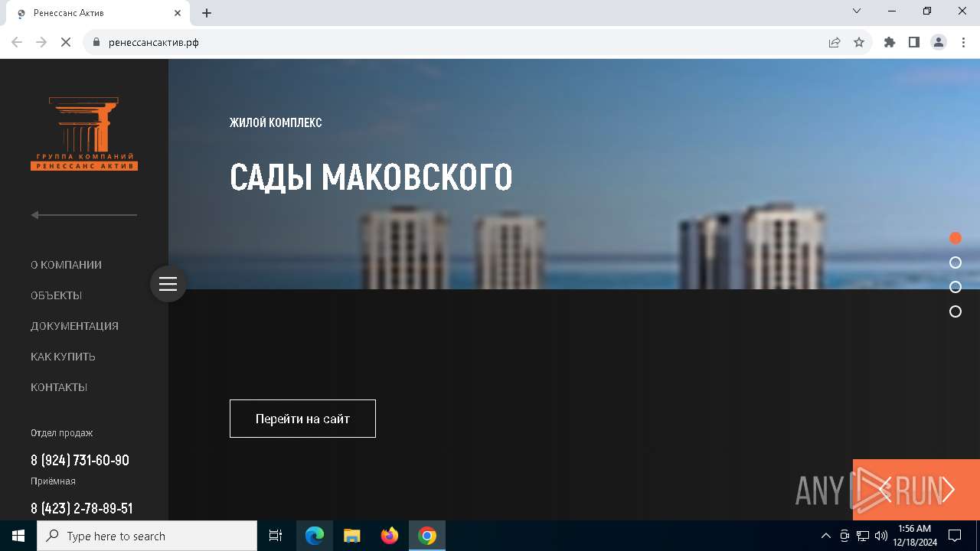Click the Отдел продаж label

point(61,433)
